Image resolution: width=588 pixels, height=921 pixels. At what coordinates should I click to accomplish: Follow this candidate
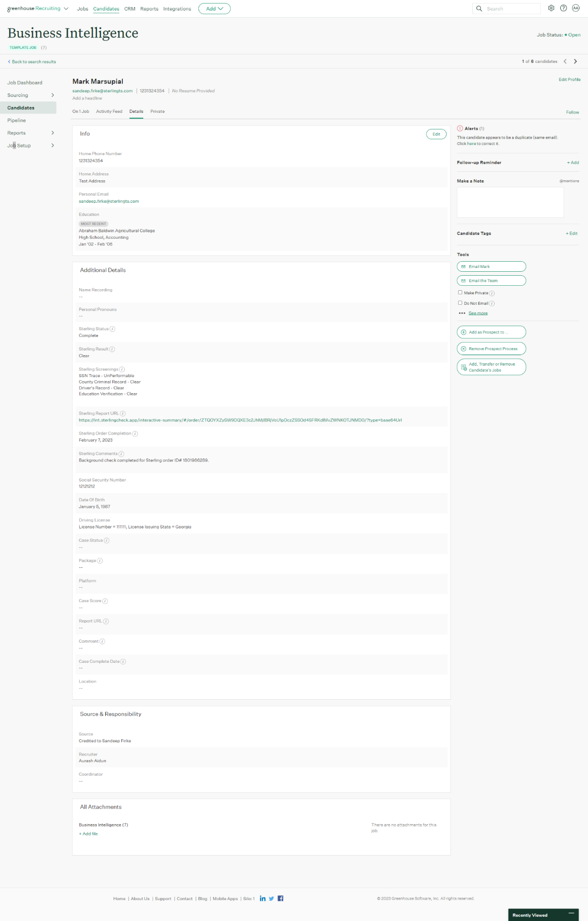(x=573, y=112)
